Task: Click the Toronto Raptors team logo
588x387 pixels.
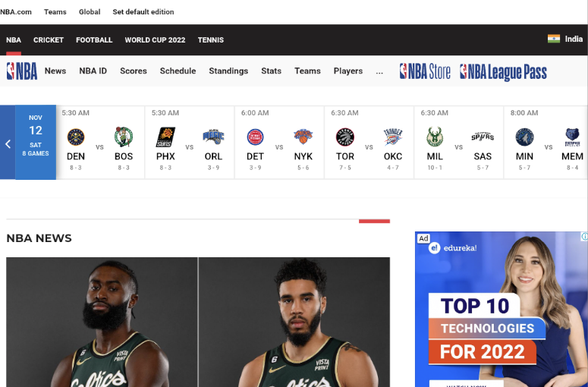Action: coord(345,137)
